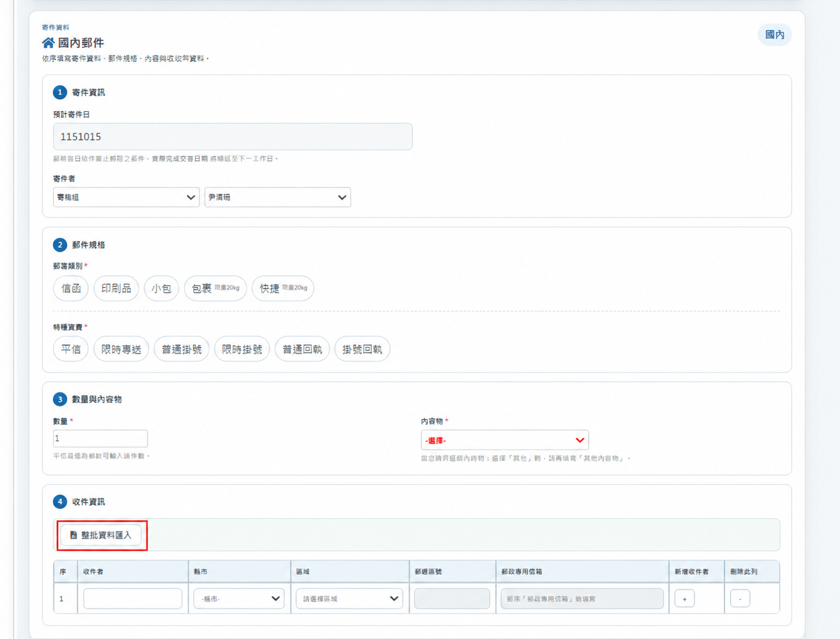This screenshot has width=840, height=639.
Task: Click the 收件者 name input in row 1
Action: click(x=133, y=599)
